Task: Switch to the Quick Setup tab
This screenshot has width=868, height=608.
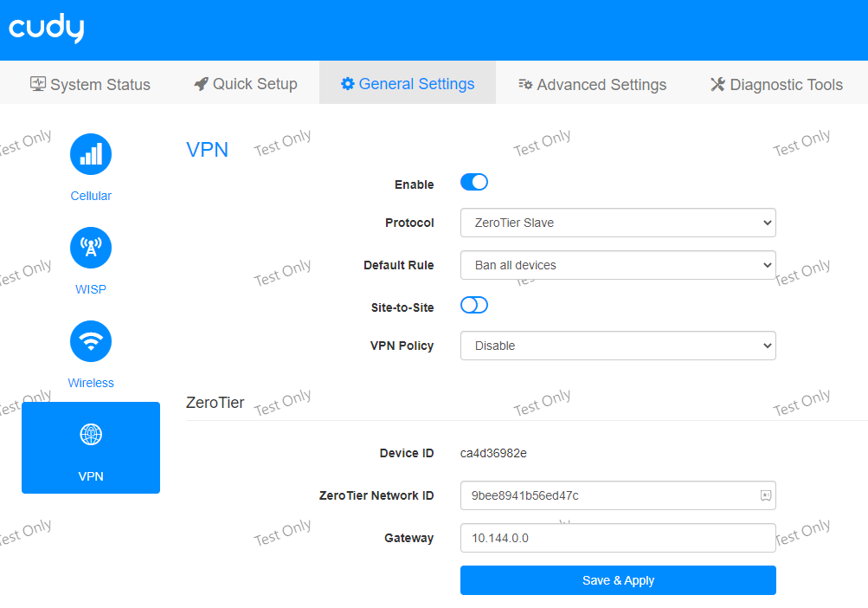Action: click(x=246, y=84)
